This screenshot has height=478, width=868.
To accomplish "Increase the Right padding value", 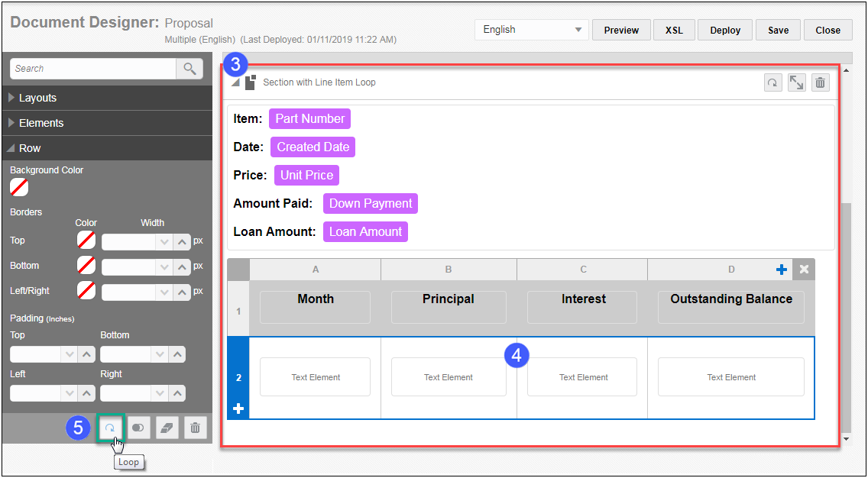I will coord(177,393).
